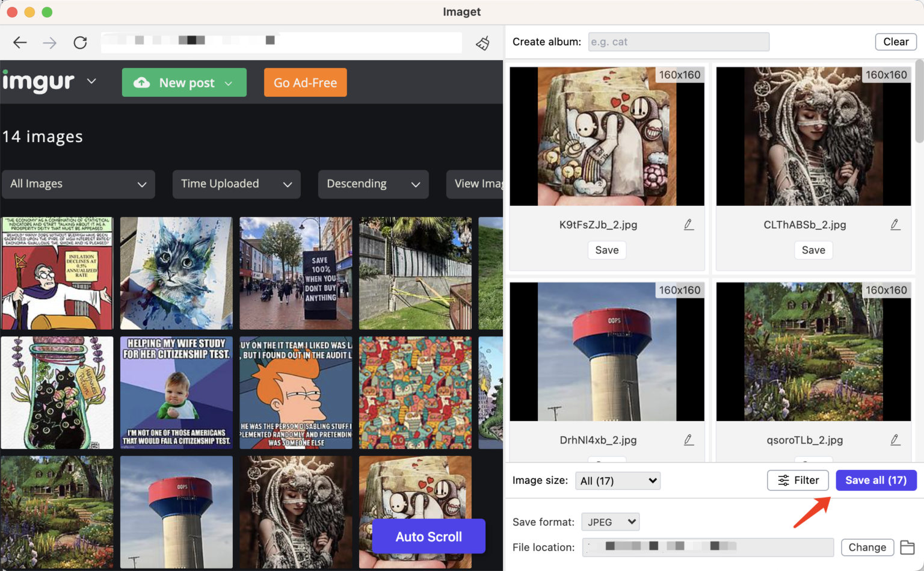The width and height of the screenshot is (924, 571).
Task: Open the watercolor cat thumbnail
Action: (x=176, y=273)
